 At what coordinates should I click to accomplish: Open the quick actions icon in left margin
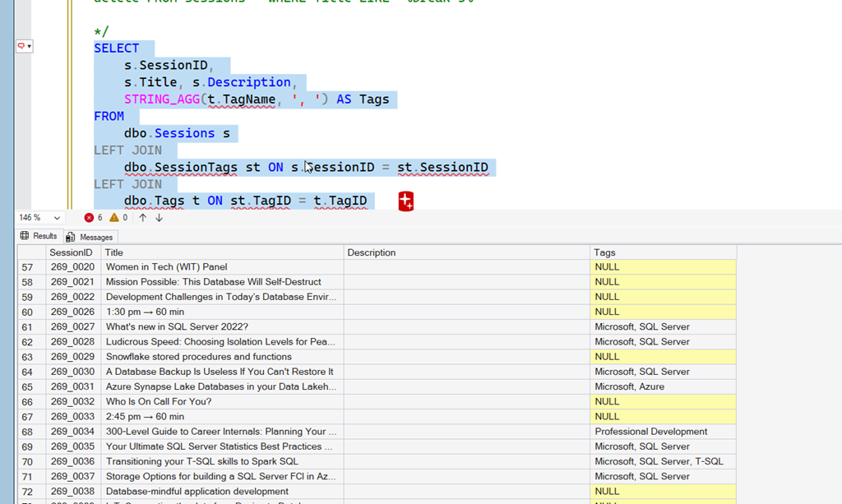pyautogui.click(x=21, y=47)
